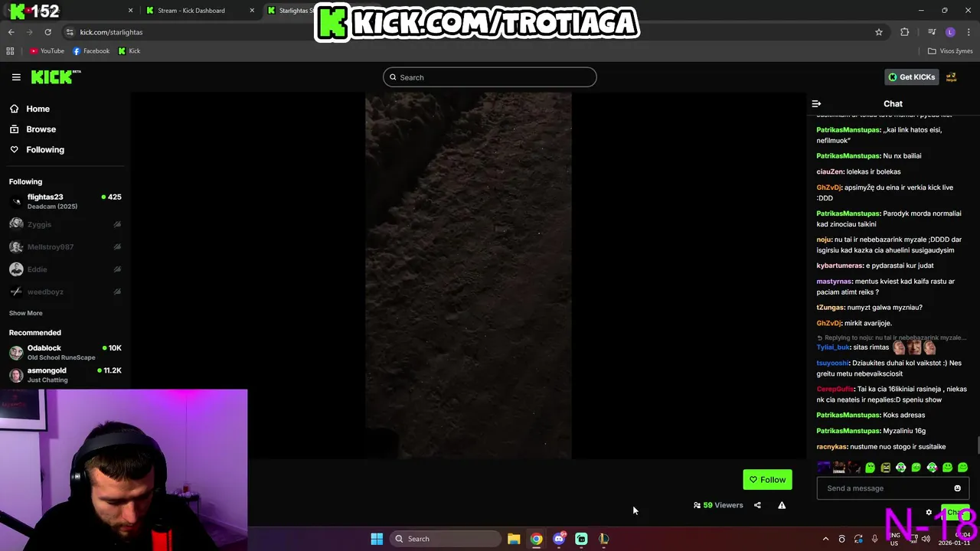Follow the streamer
980x551 pixels.
[767, 480]
